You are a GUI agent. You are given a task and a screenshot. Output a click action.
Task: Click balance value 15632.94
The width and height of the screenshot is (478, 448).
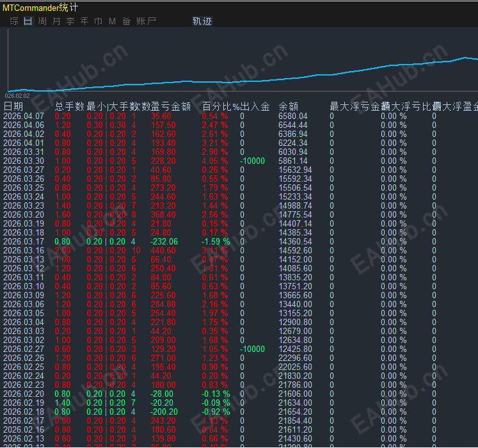pos(295,170)
